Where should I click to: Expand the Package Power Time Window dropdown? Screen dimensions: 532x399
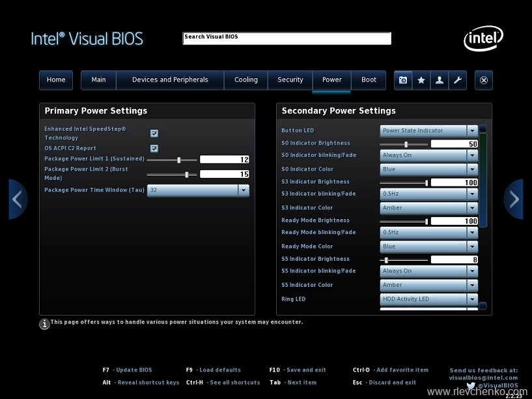click(244, 190)
